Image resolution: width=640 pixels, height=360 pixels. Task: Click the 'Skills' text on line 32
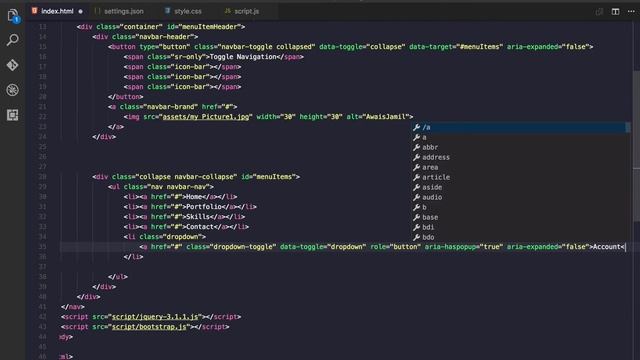pos(198,217)
